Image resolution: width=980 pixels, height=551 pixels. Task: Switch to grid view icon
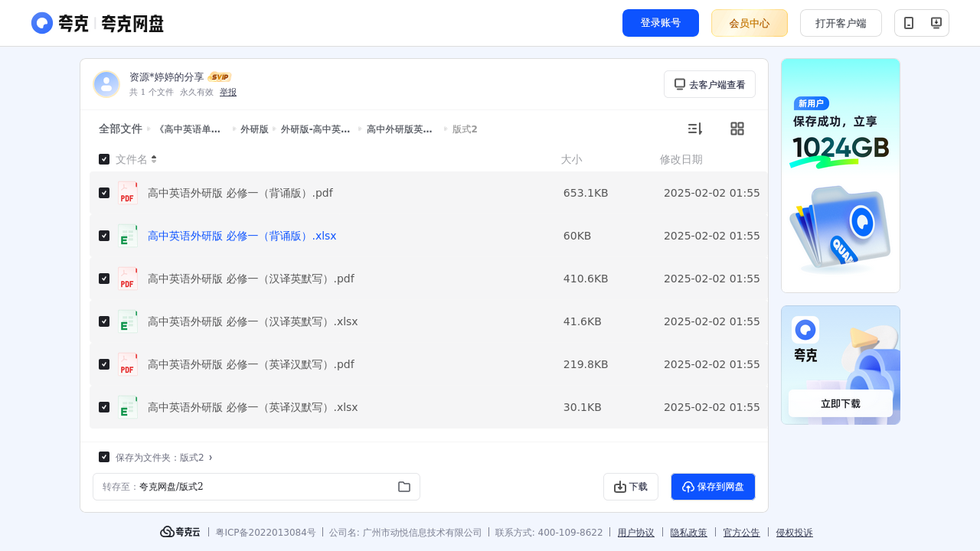click(x=737, y=129)
